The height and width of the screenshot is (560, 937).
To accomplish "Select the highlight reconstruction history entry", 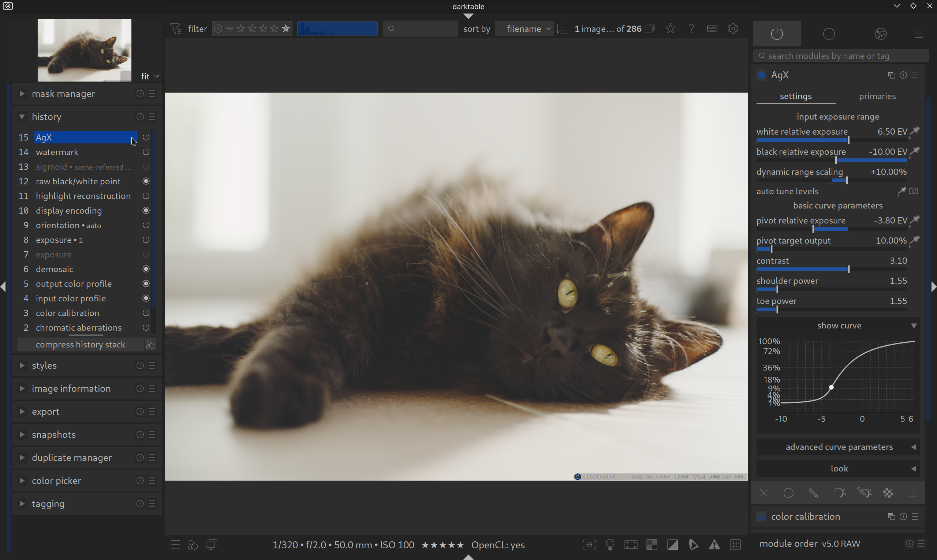I will (83, 196).
